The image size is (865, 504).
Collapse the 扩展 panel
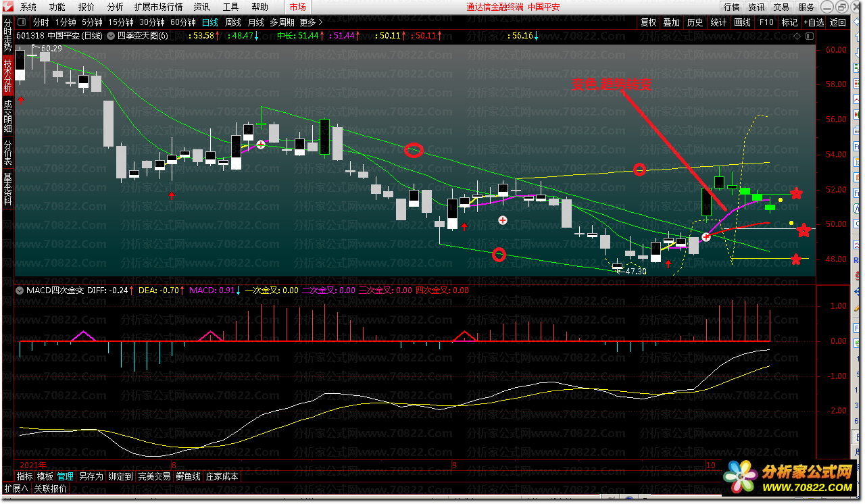point(16,488)
